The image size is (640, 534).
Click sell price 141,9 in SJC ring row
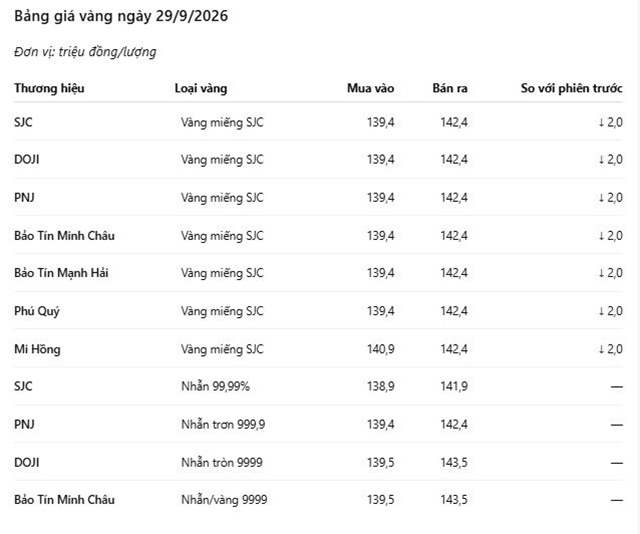454,386
